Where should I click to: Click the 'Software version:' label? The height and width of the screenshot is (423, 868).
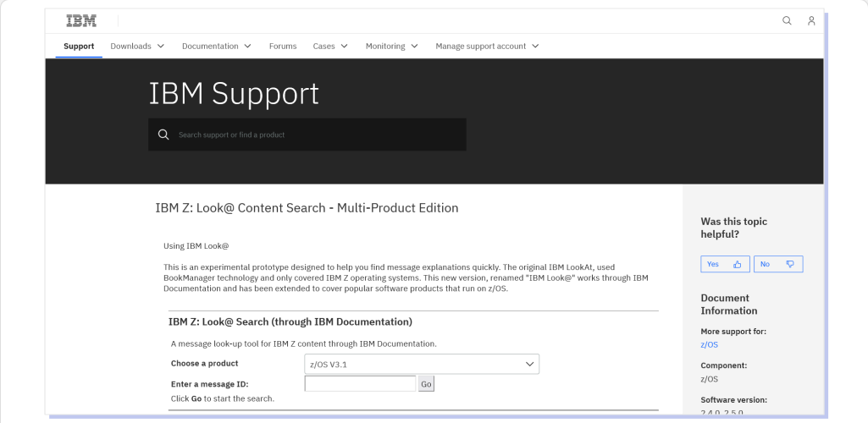(x=733, y=400)
